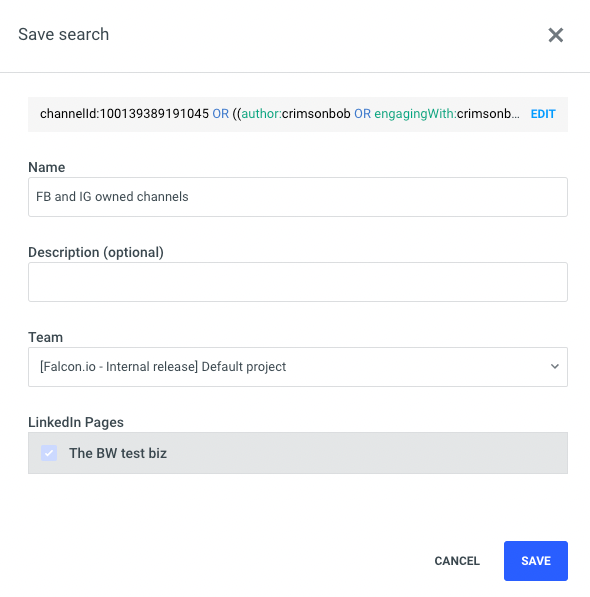Click the crimsonbob value after author:
This screenshot has width=590, height=597.
click(x=316, y=113)
